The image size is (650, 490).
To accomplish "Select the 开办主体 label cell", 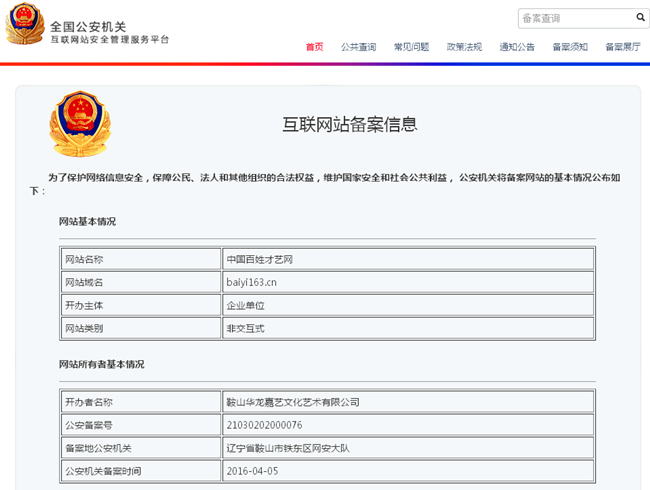I will (141, 306).
